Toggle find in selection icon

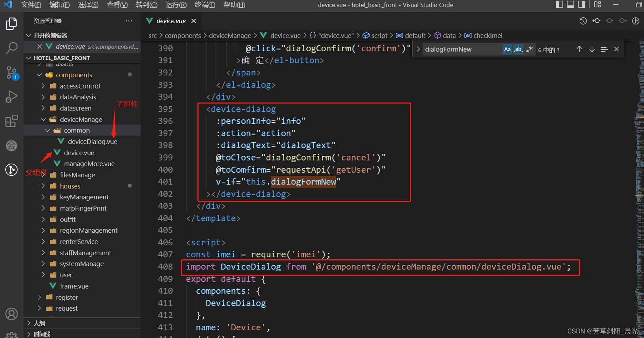[x=604, y=49]
